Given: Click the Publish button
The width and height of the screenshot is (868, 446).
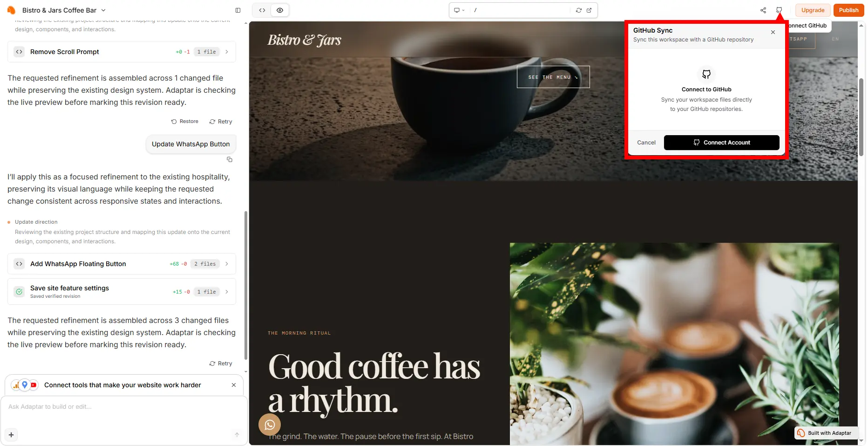Looking at the screenshot, I should coord(848,10).
